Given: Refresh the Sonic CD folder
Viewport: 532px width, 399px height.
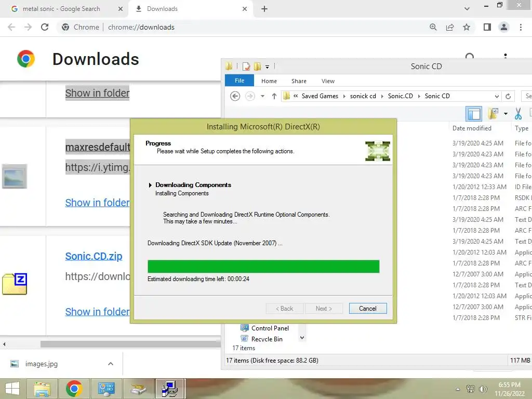Looking at the screenshot, I should (508, 96).
